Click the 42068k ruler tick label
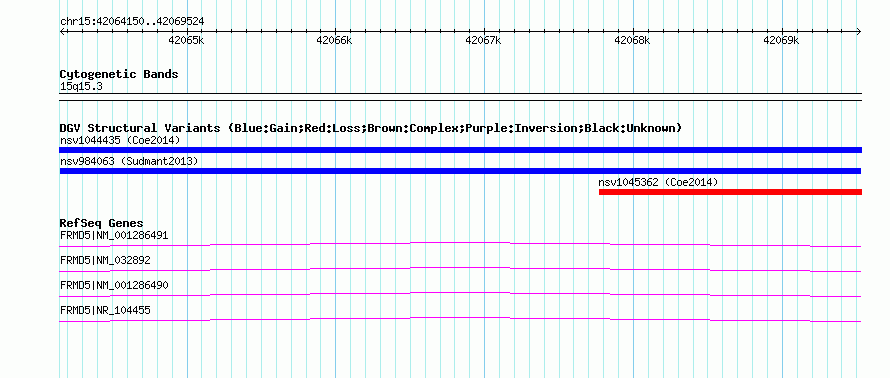 pos(632,40)
